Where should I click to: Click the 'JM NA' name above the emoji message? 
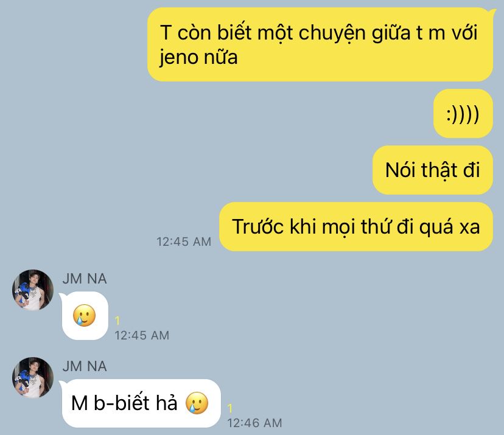[x=85, y=279]
